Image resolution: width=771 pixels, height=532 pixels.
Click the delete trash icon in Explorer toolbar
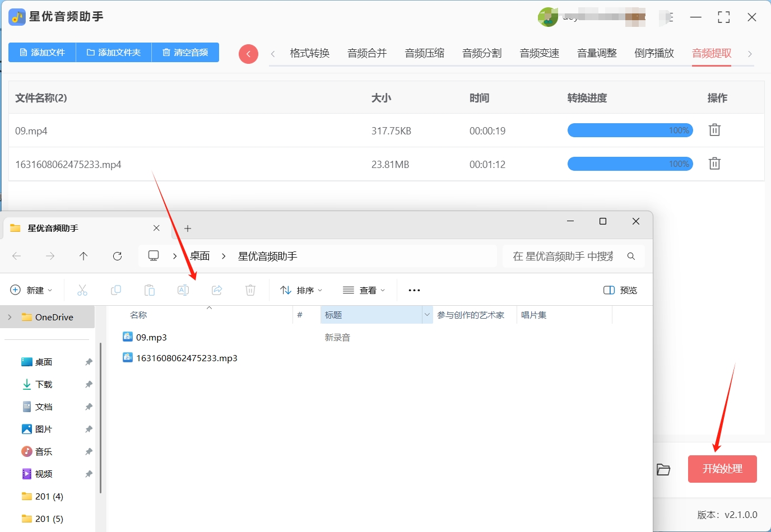[250, 290]
